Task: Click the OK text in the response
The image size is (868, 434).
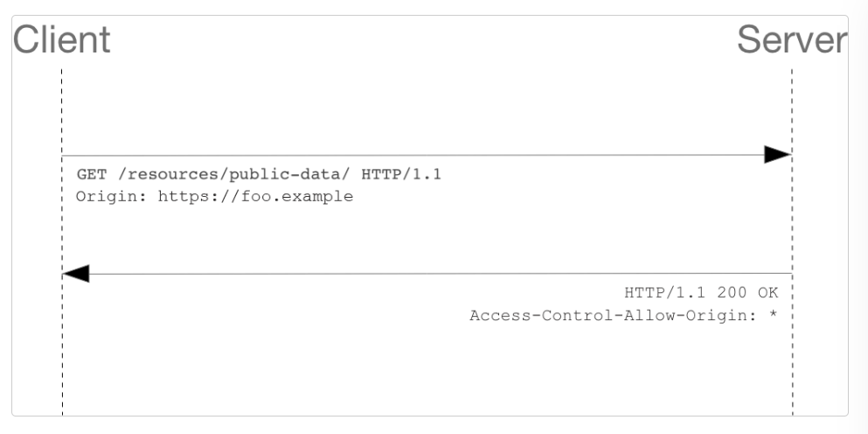Action: coord(767,292)
